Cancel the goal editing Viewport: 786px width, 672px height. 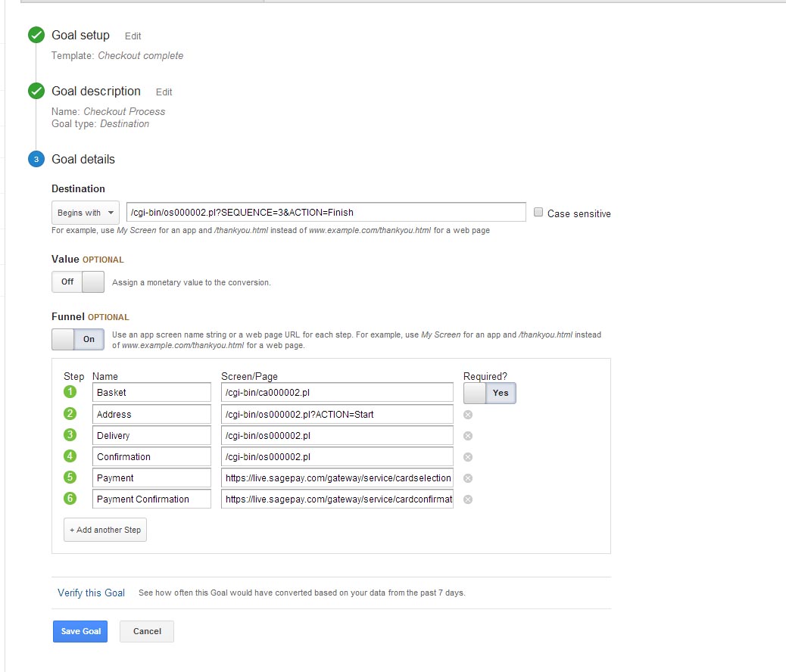click(147, 631)
